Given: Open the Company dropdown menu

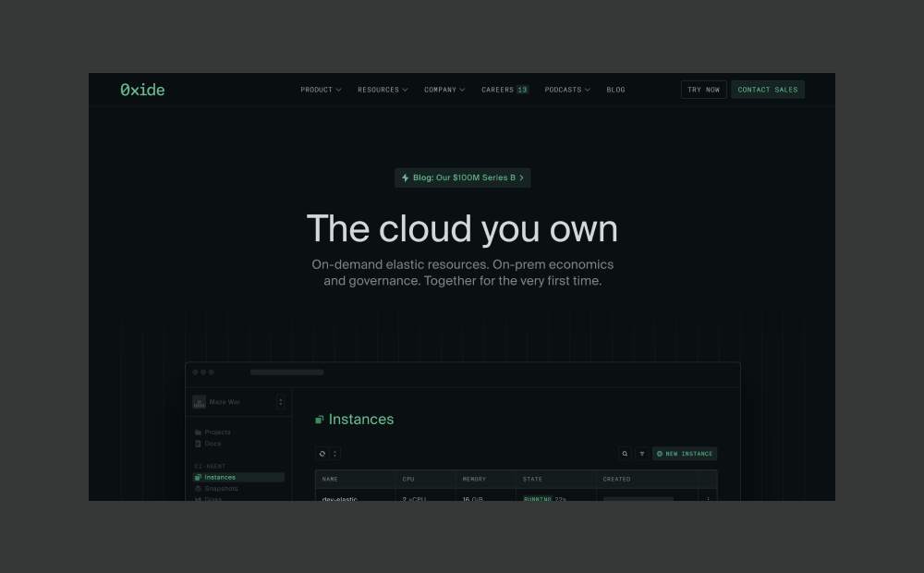Looking at the screenshot, I should (444, 90).
